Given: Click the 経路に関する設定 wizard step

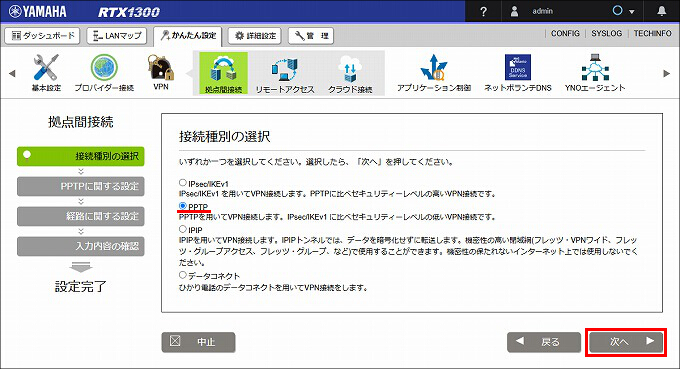Looking at the screenshot, I should pos(81,216).
